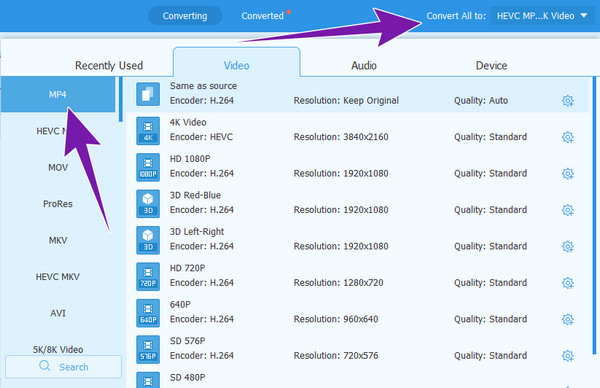
Task: Switch to the Audio tab
Action: coord(364,65)
